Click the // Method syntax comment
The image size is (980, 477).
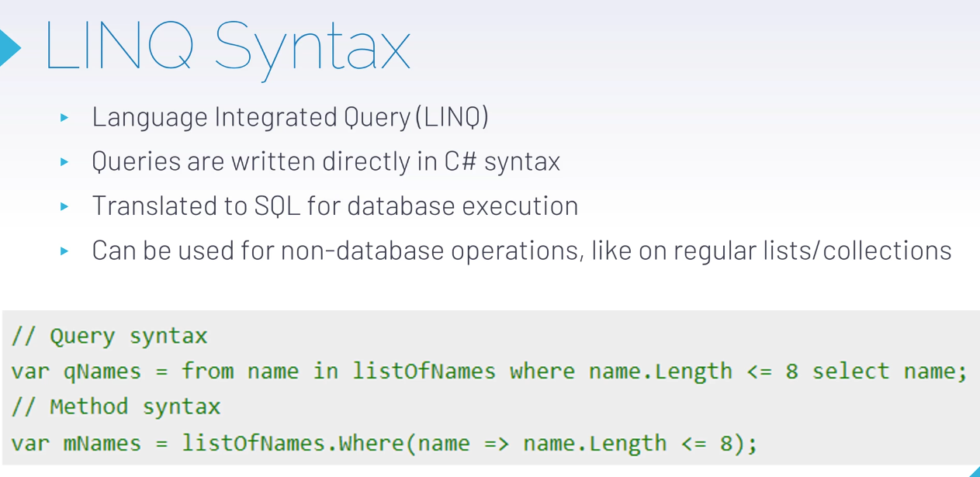click(116, 406)
